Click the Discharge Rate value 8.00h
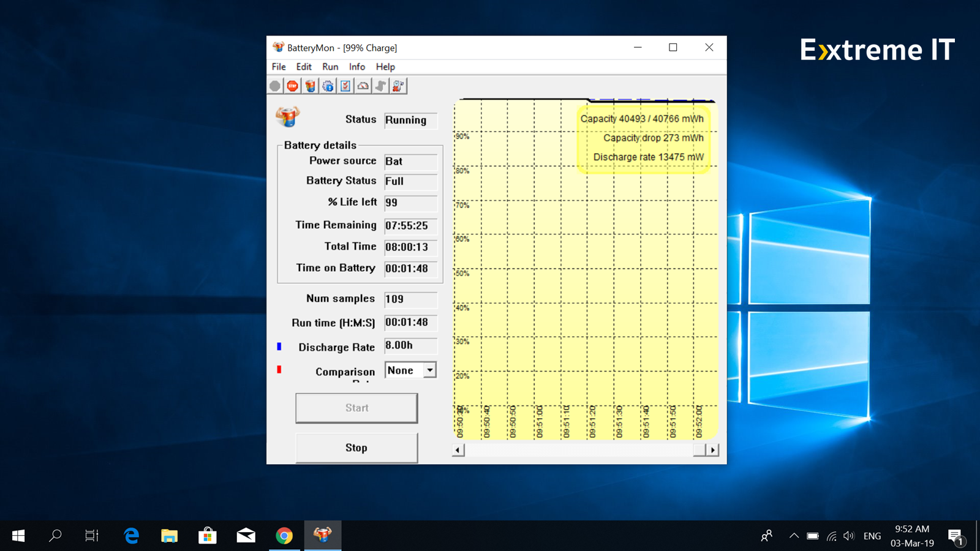This screenshot has height=551, width=980. [411, 346]
